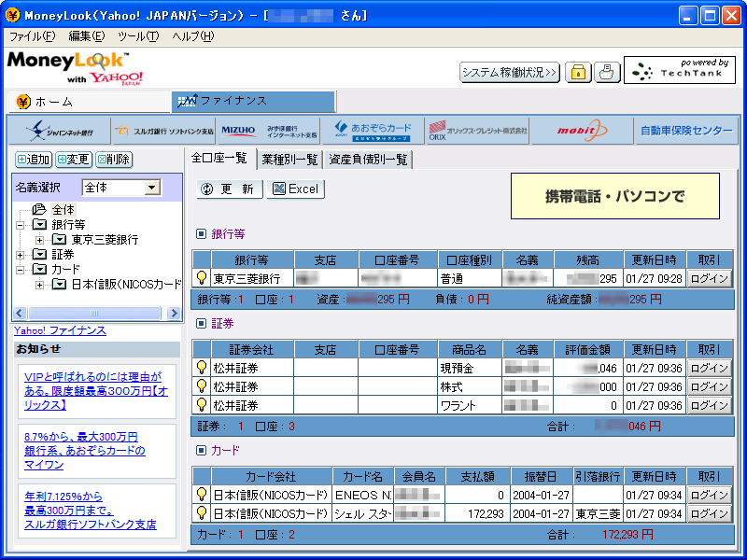Click the 変更 button
Image resolution: width=747 pixels, height=560 pixels.
(x=74, y=159)
